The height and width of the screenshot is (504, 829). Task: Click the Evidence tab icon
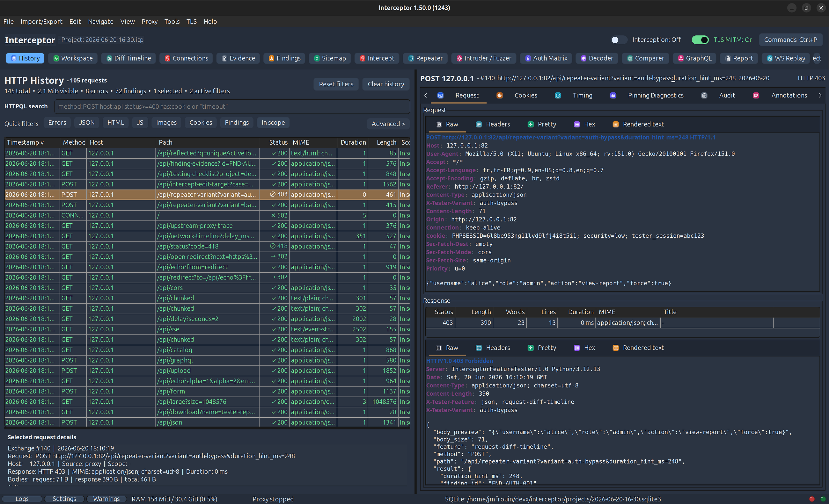click(224, 58)
